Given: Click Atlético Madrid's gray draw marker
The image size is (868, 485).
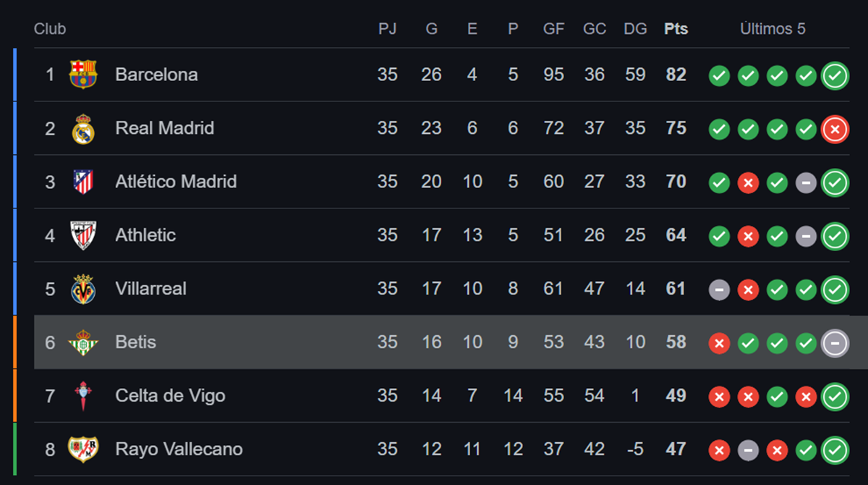Looking at the screenshot, I should click(806, 182).
